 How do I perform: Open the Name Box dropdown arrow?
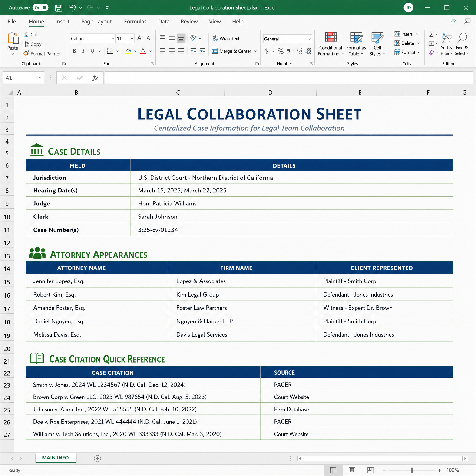click(40, 78)
